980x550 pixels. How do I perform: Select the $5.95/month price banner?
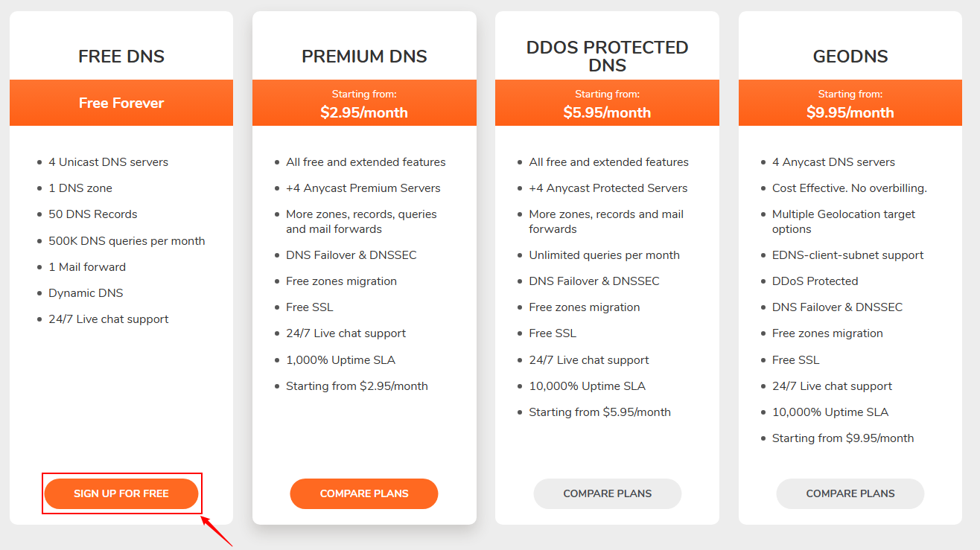tap(607, 104)
